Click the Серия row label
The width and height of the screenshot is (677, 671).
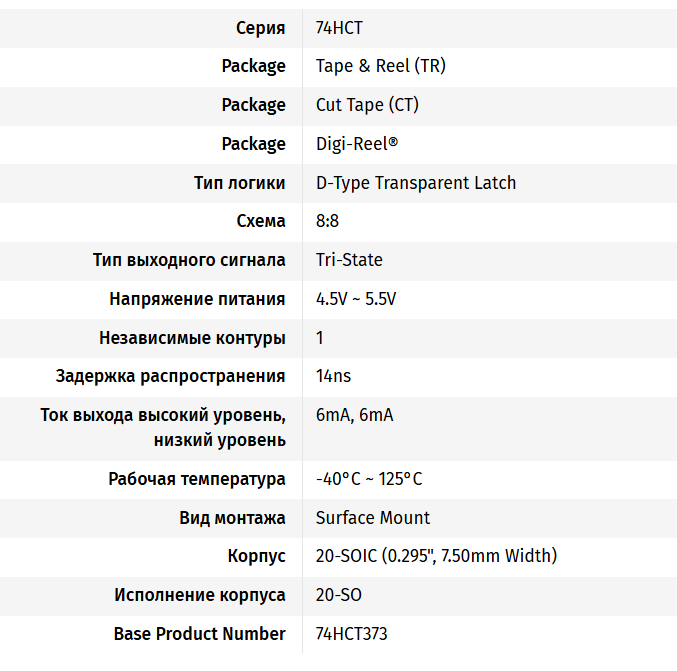[x=261, y=28]
